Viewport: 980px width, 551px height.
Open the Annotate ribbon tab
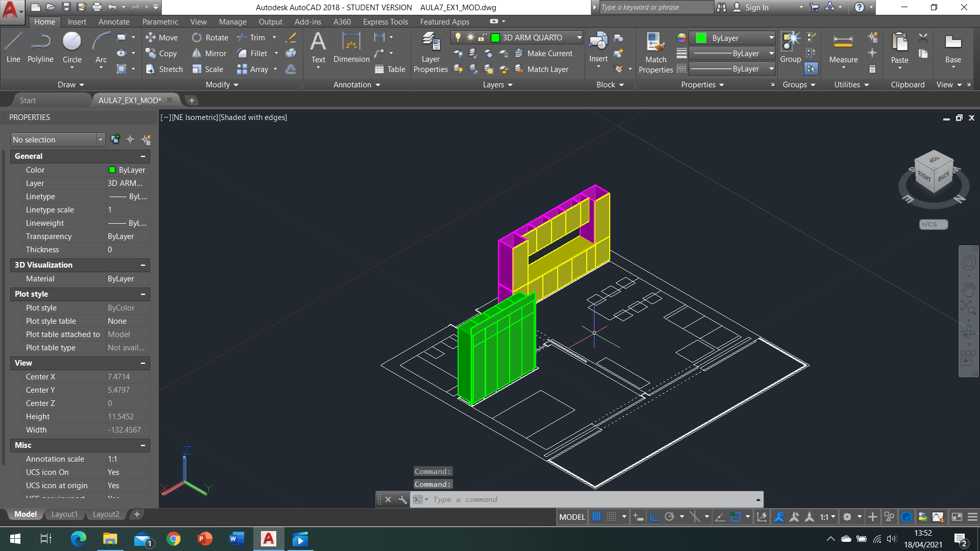coord(114,22)
